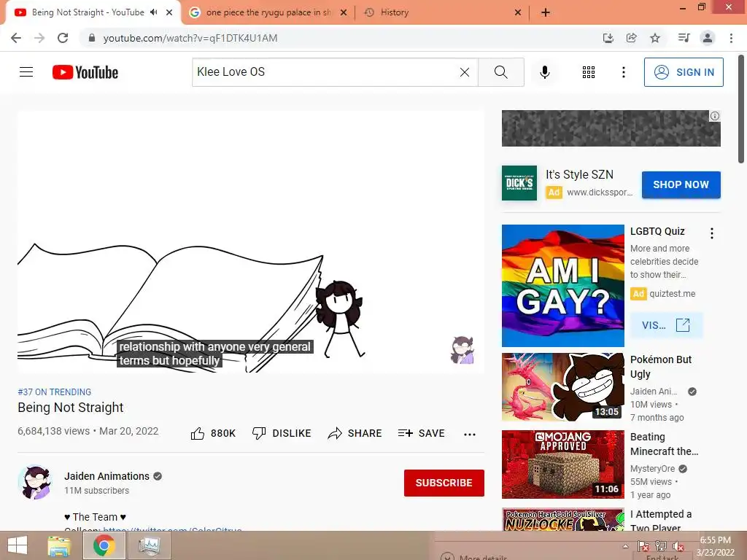Viewport: 747px width, 560px height.
Task: Mute the tab via speaker icon
Action: click(x=153, y=12)
